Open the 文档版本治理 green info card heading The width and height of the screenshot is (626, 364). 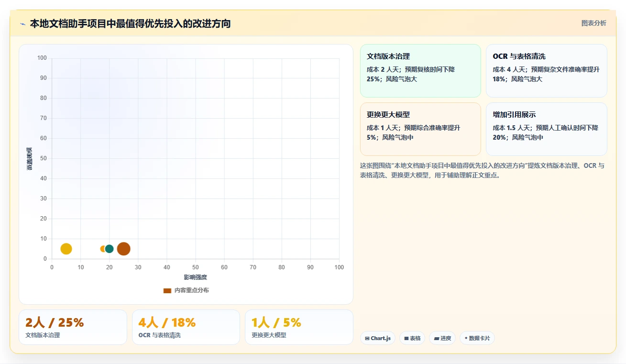(388, 56)
